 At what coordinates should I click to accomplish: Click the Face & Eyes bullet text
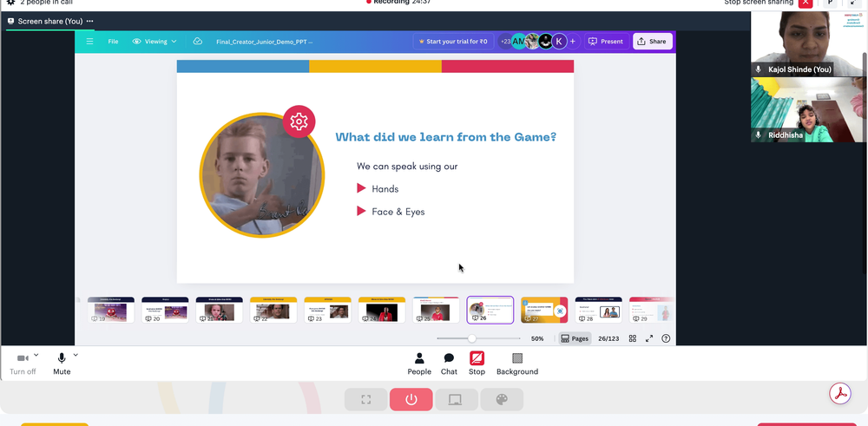[x=398, y=212]
